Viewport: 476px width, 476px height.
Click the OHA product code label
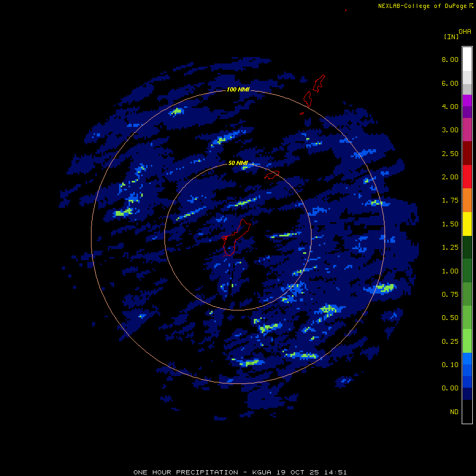click(x=465, y=32)
